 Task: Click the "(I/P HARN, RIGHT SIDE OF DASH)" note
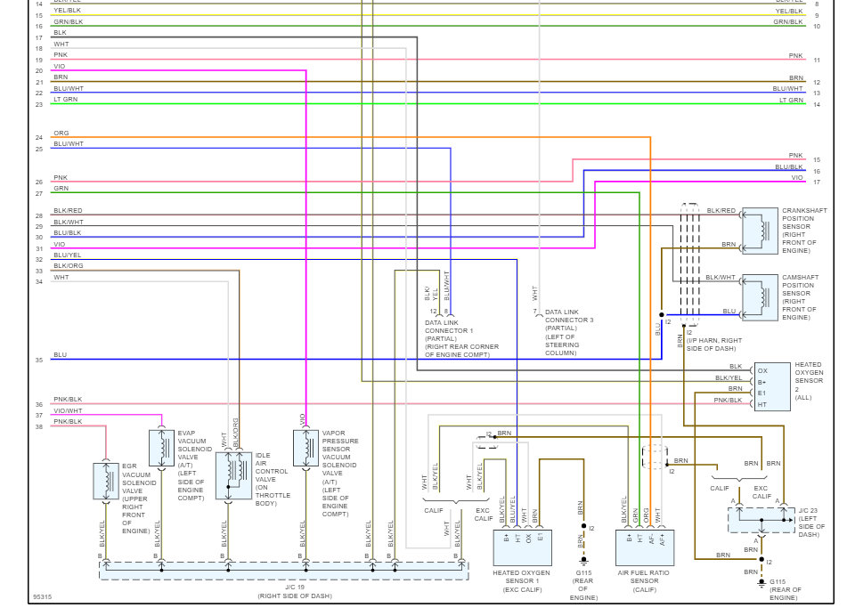point(714,344)
